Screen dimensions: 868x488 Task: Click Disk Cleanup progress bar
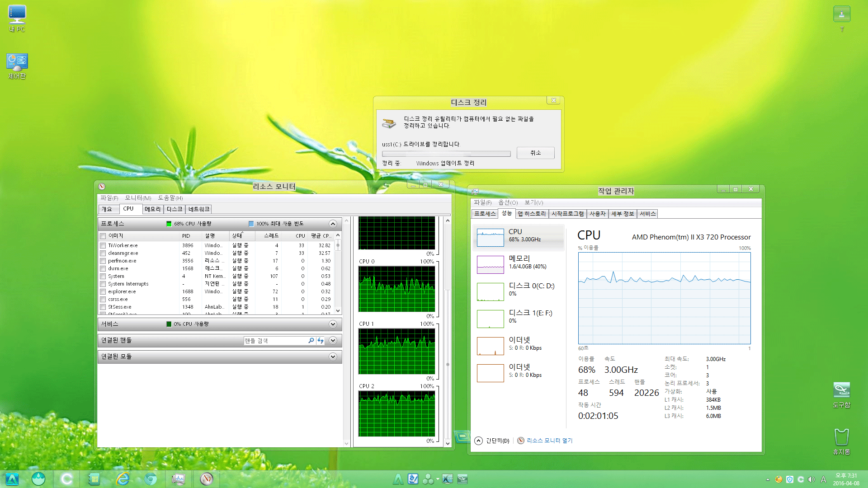coord(446,154)
